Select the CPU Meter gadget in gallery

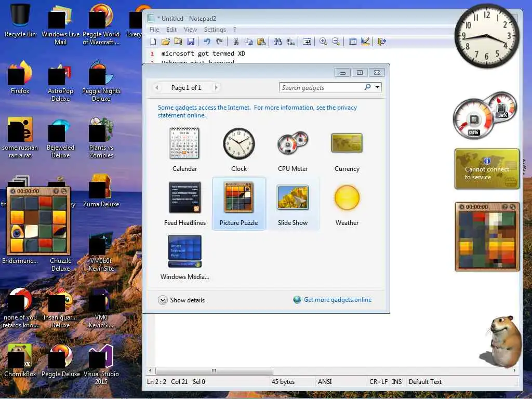click(x=293, y=149)
